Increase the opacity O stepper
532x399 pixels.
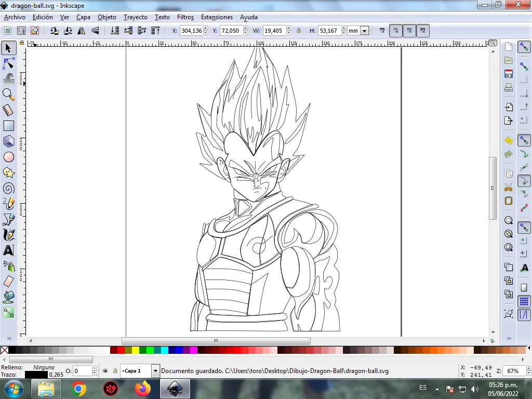[95, 368]
